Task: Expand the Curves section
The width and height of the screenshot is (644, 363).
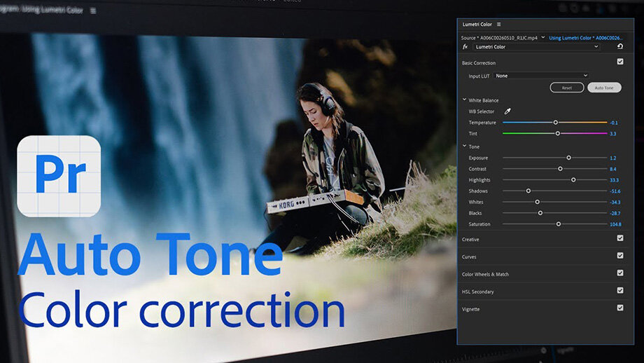Action: tap(469, 257)
